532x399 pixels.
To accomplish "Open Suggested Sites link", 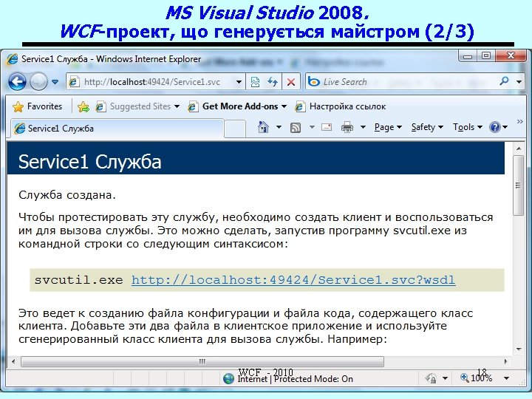I will [x=133, y=106].
